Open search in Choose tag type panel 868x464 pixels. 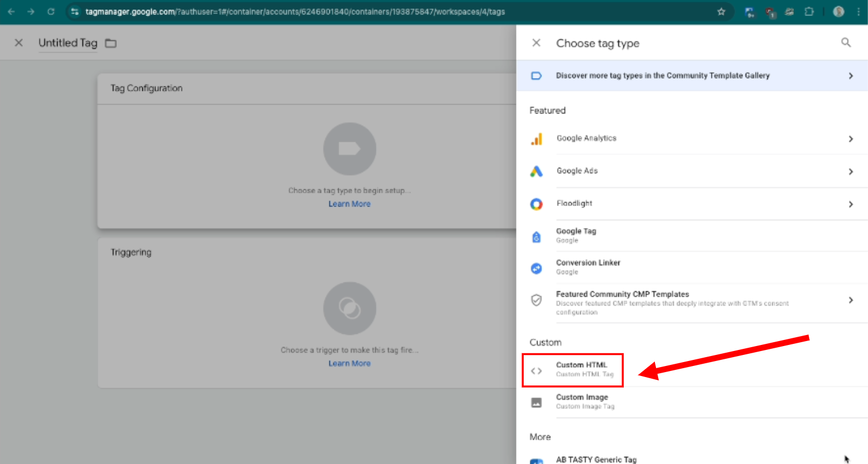coord(846,43)
